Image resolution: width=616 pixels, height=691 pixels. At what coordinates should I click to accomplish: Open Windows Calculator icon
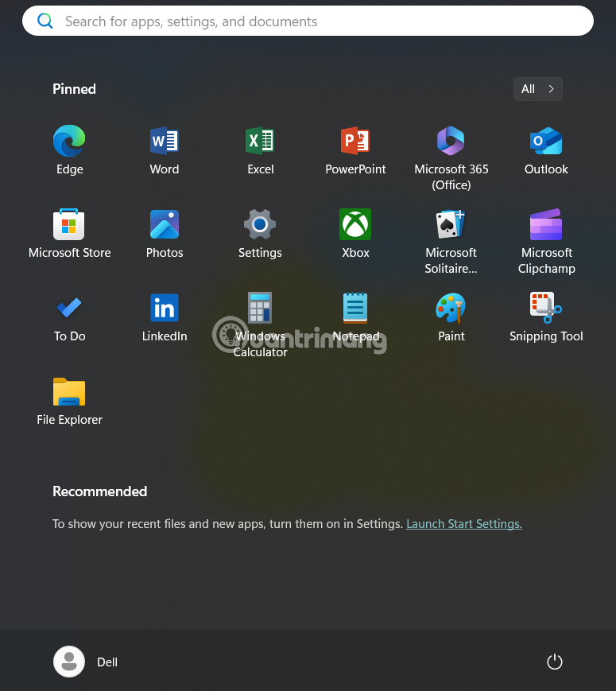[260, 308]
